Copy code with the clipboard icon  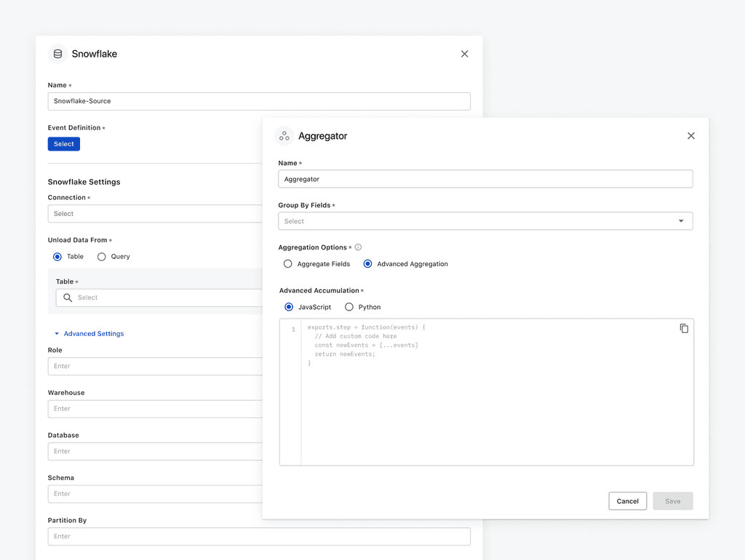pos(684,328)
